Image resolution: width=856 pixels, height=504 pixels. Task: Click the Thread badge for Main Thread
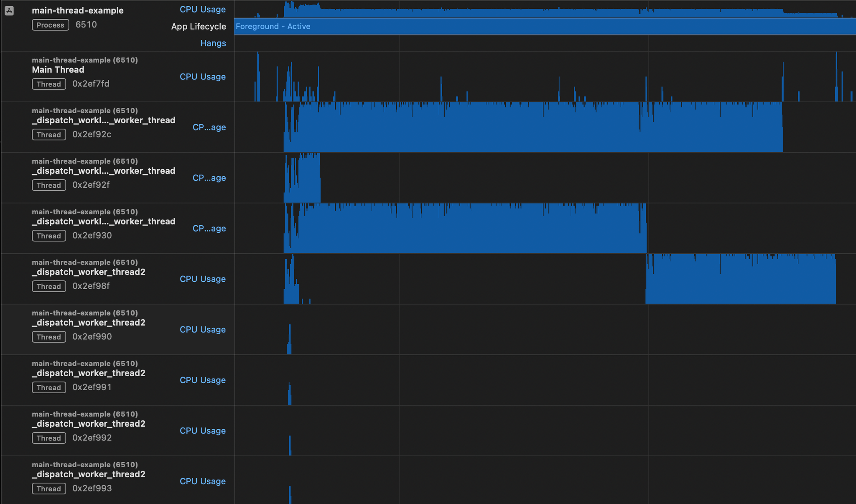49,84
